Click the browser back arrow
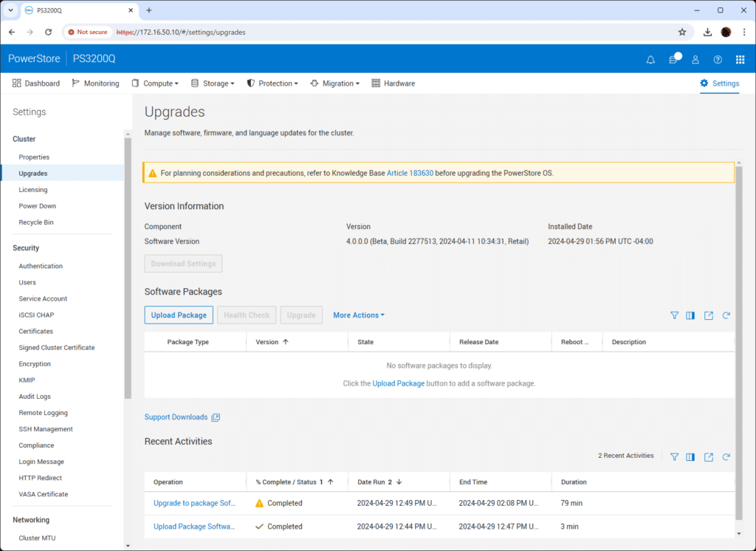 click(12, 32)
